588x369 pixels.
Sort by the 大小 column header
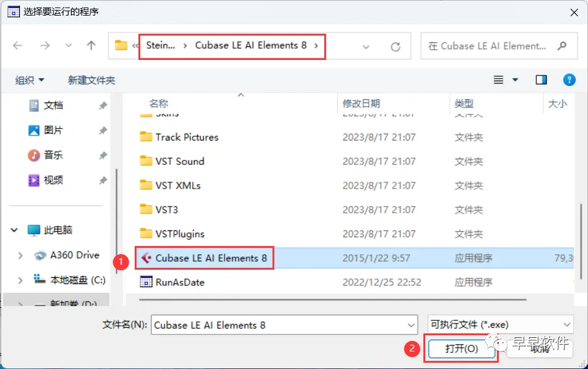point(557,104)
